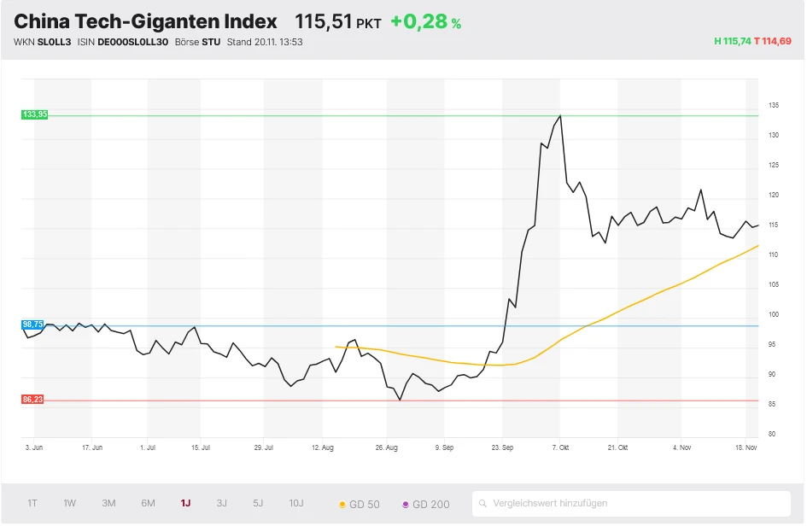Image resolution: width=807 pixels, height=532 pixels.
Task: Click the green H 115,74 daily high value
Action: (733, 41)
